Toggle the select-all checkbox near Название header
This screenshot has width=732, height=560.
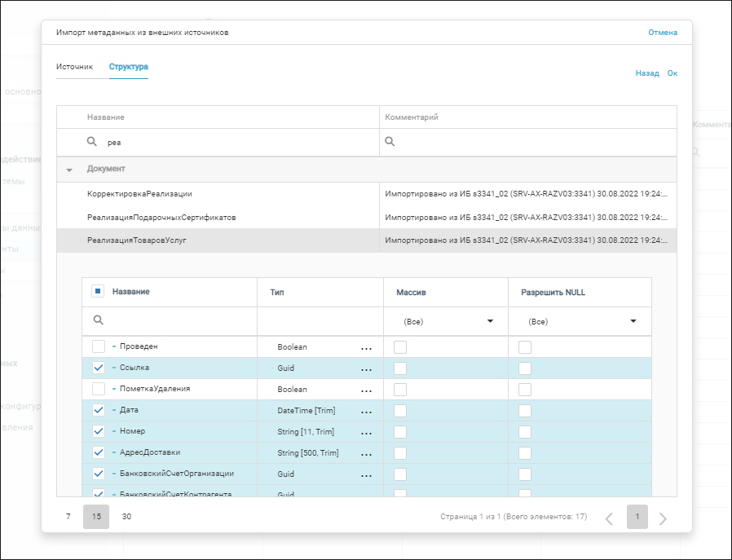pyautogui.click(x=98, y=292)
